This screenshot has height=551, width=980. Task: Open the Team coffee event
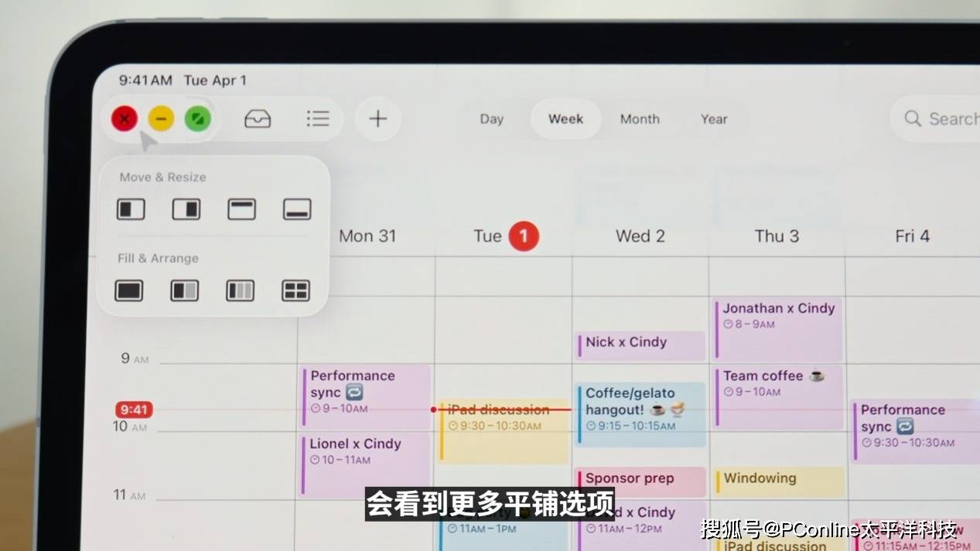pyautogui.click(x=778, y=396)
